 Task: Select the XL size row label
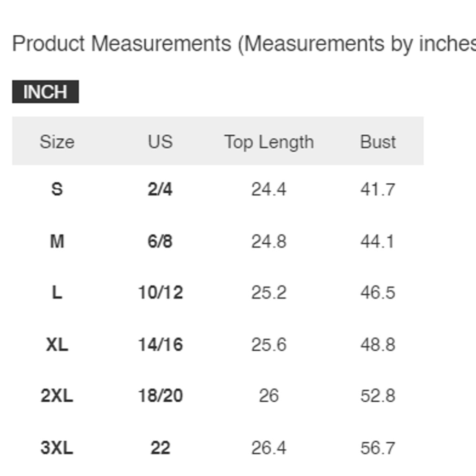click(57, 345)
